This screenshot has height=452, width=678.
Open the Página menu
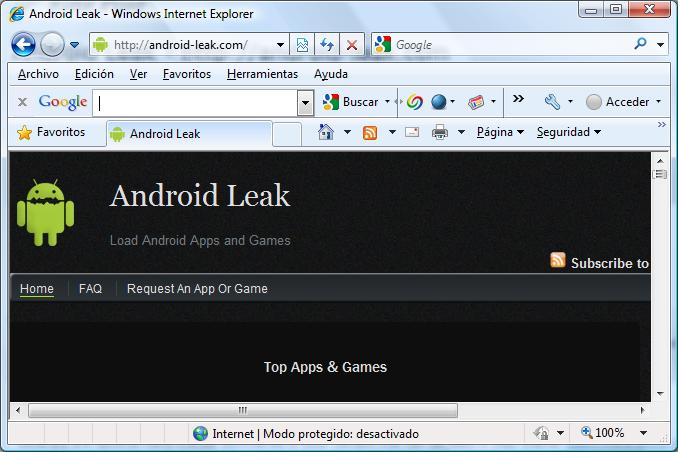coord(500,132)
